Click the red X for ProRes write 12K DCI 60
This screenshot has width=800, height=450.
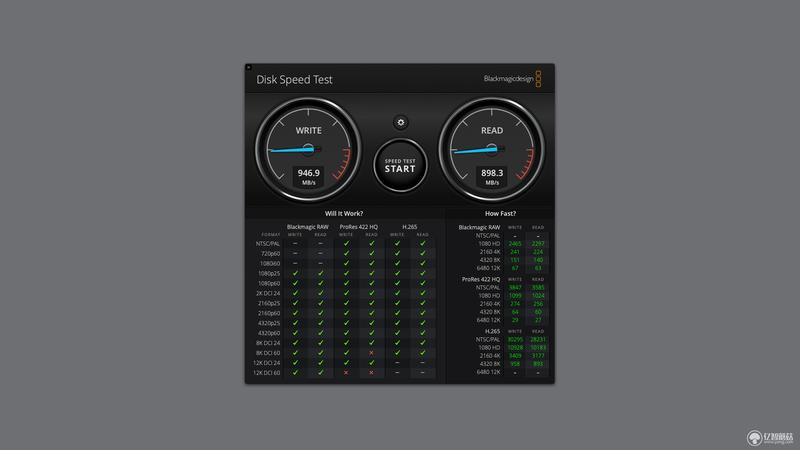[x=346, y=373]
